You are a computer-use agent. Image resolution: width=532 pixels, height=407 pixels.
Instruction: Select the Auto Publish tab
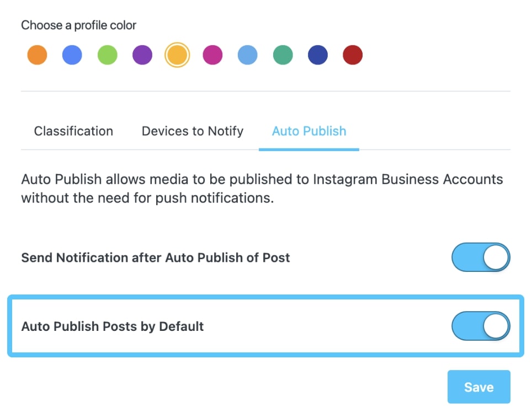pyautogui.click(x=309, y=131)
